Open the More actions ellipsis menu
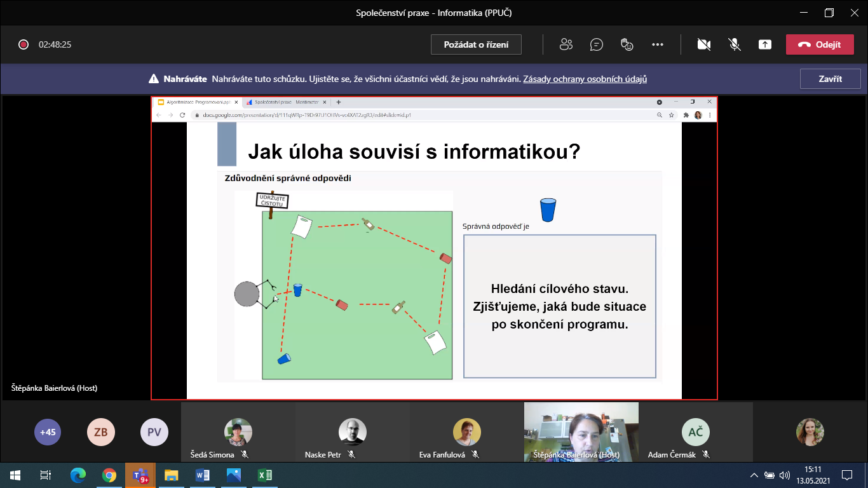This screenshot has width=868, height=488. coord(658,44)
